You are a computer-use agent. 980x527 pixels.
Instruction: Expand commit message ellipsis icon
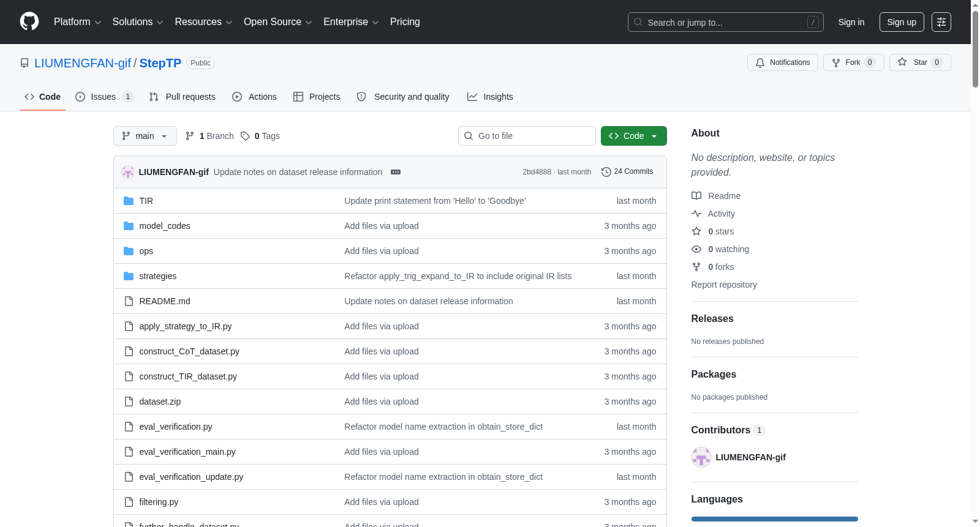[x=396, y=172]
